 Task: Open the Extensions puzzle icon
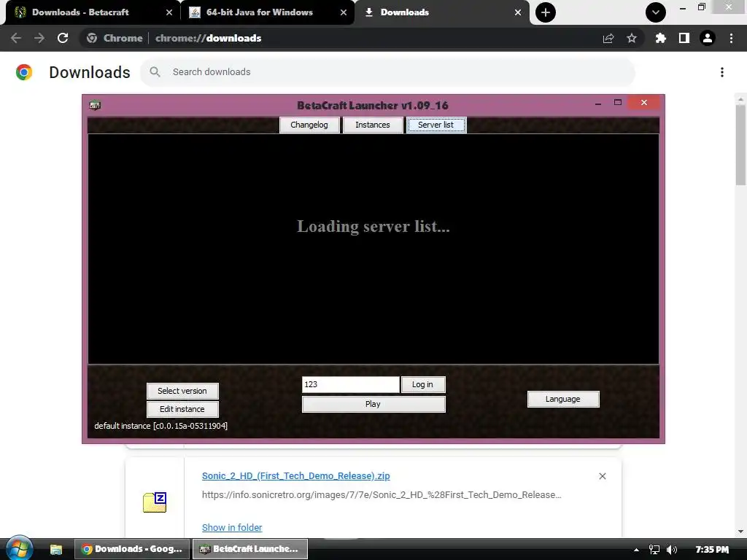[x=660, y=38]
